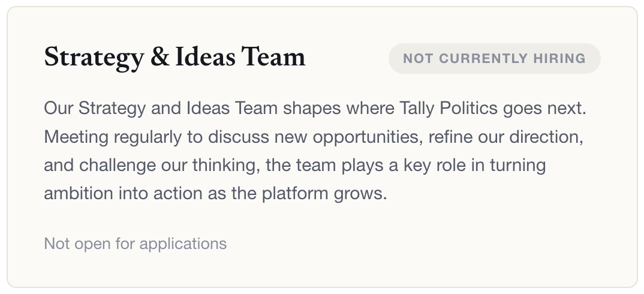Click the word "Team" in the bold heading
This screenshot has height=294, width=644.
click(x=273, y=57)
